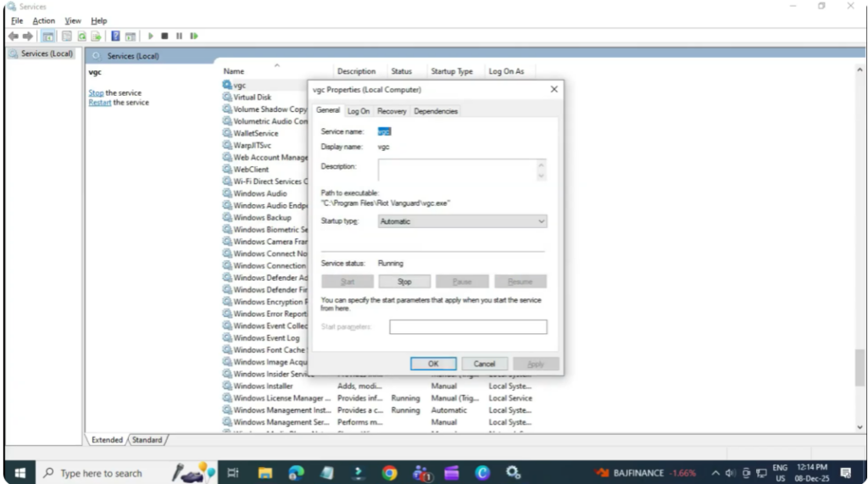Screen dimensions: 868x484
Task: Switch to the Standard view tab
Action: tap(147, 440)
